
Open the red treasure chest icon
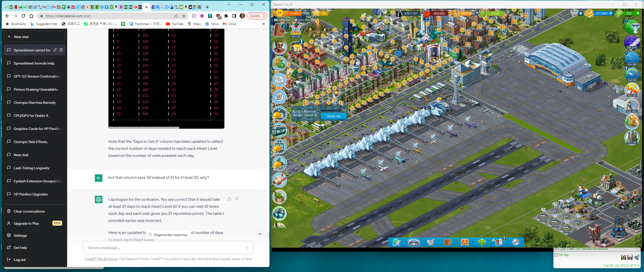tap(465, 242)
